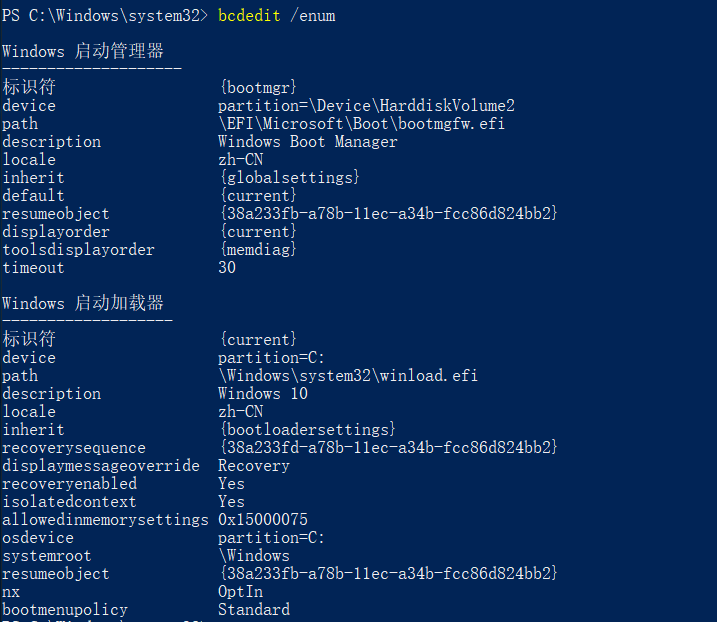The width and height of the screenshot is (717, 622).
Task: Click the "Windows 启动加载器" section heading
Action: click(83, 303)
